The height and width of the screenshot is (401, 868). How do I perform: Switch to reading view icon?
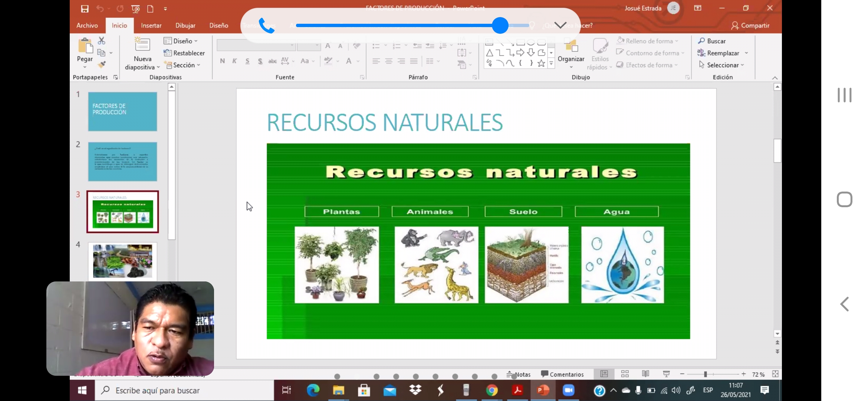pos(645,374)
